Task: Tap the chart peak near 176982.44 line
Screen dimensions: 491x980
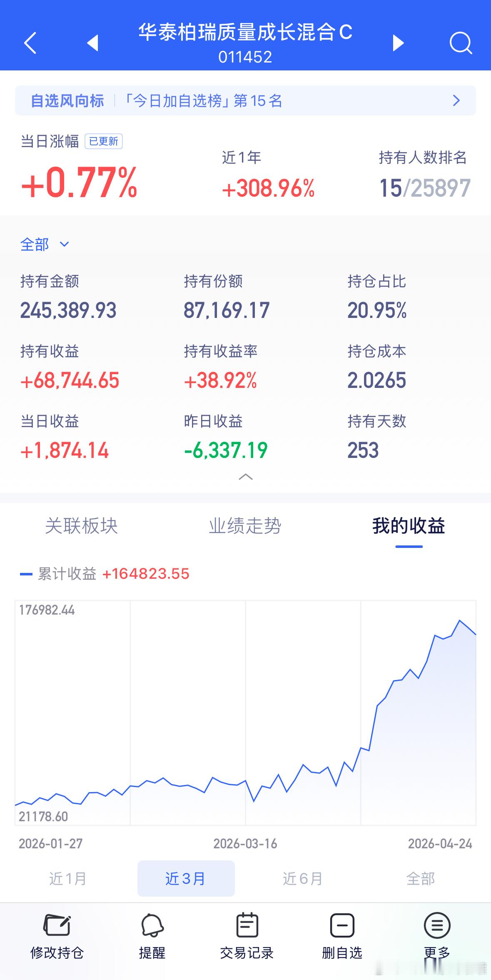Action: pyautogui.click(x=460, y=620)
